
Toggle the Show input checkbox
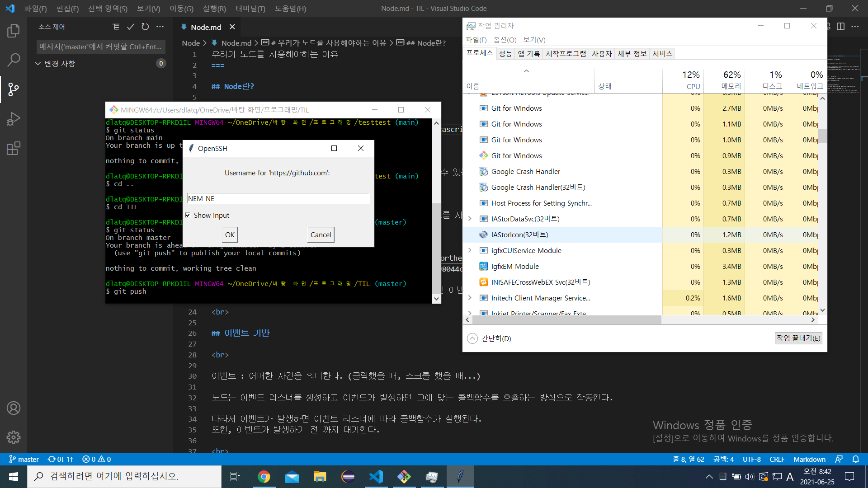(x=188, y=215)
